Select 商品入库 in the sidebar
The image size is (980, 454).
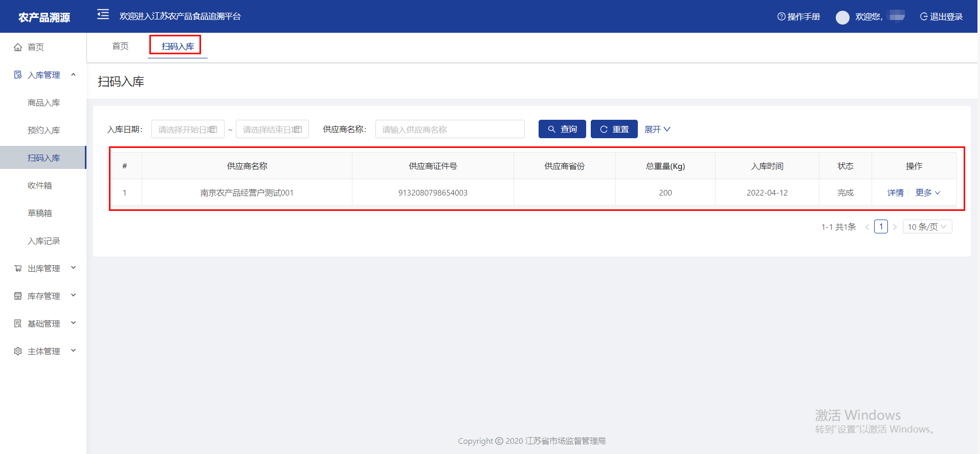coord(43,103)
